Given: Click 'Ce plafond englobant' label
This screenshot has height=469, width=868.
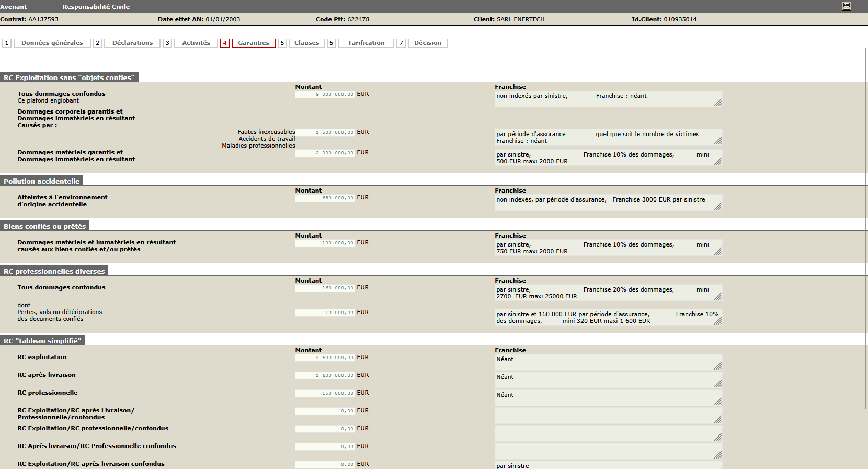Looking at the screenshot, I should 48,100.
